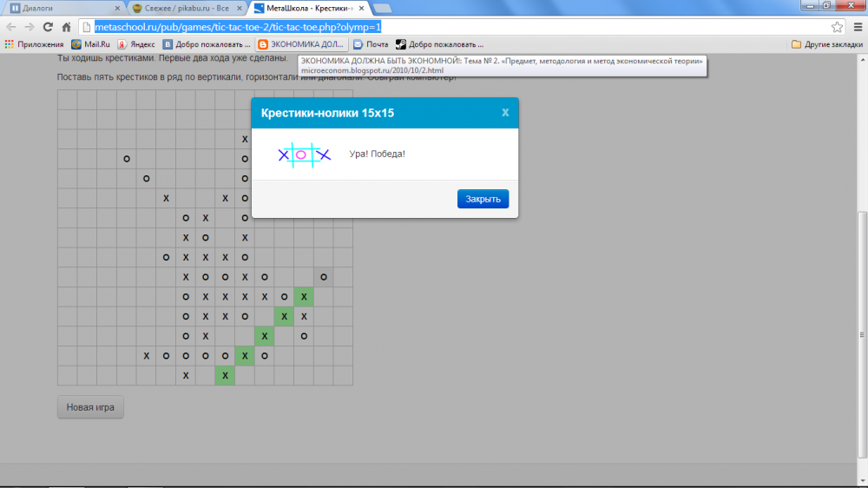Open the Mail.Ru bookmark
Screen dimensions: 868x488
(91, 44)
